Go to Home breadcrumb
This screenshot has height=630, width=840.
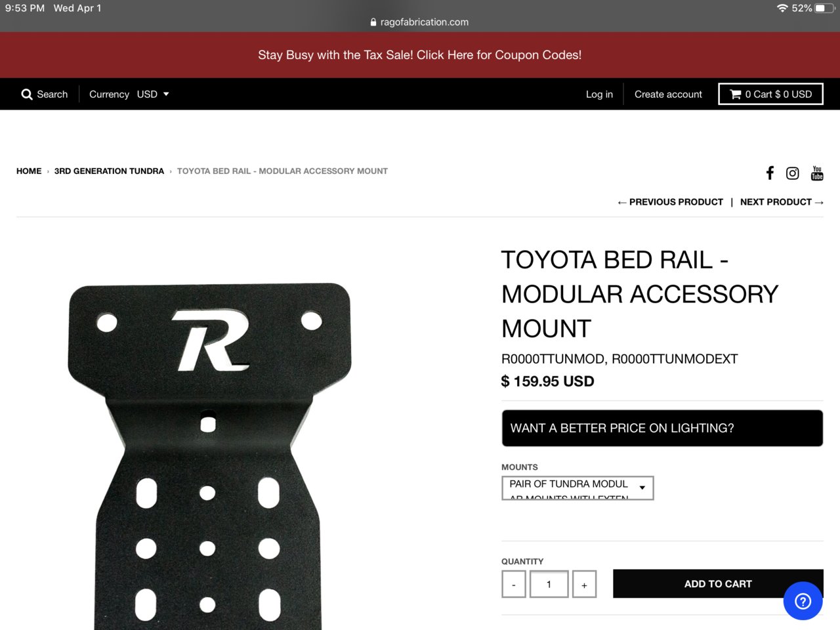[x=29, y=171]
